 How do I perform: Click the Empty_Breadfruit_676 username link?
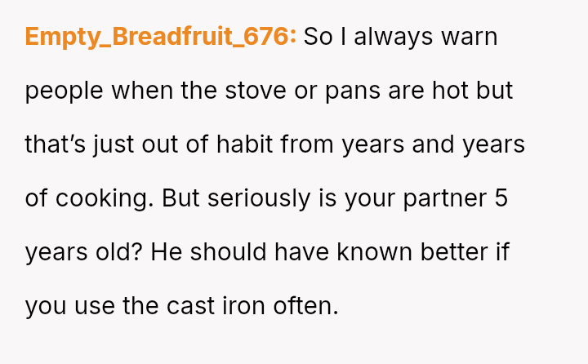pyautogui.click(x=160, y=38)
